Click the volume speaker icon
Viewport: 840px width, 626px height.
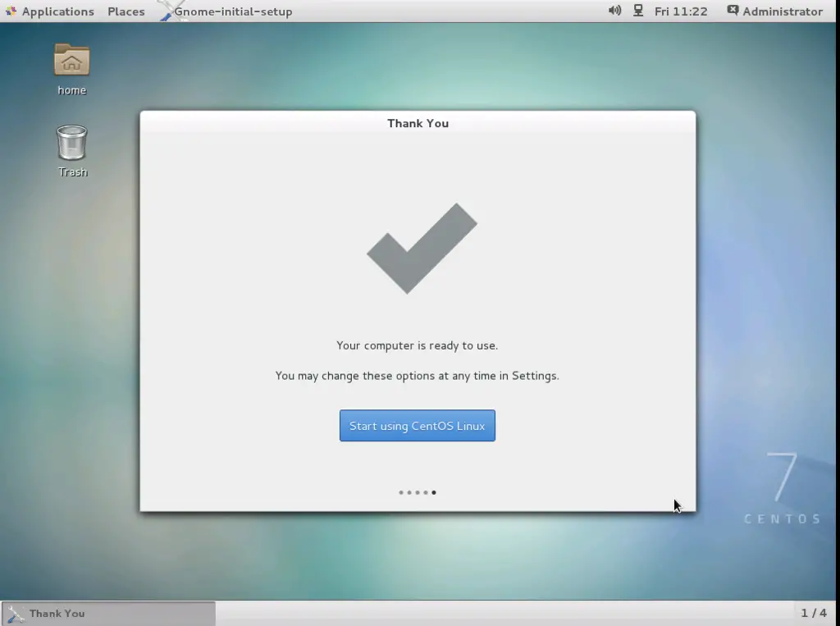pyautogui.click(x=614, y=10)
